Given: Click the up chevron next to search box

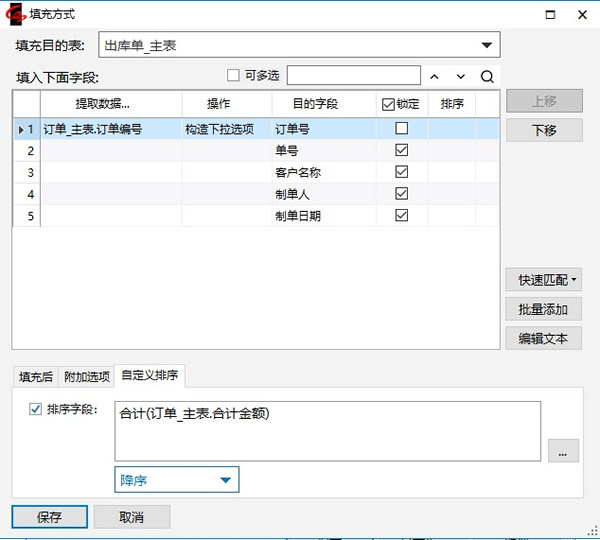Looking at the screenshot, I should (435, 76).
